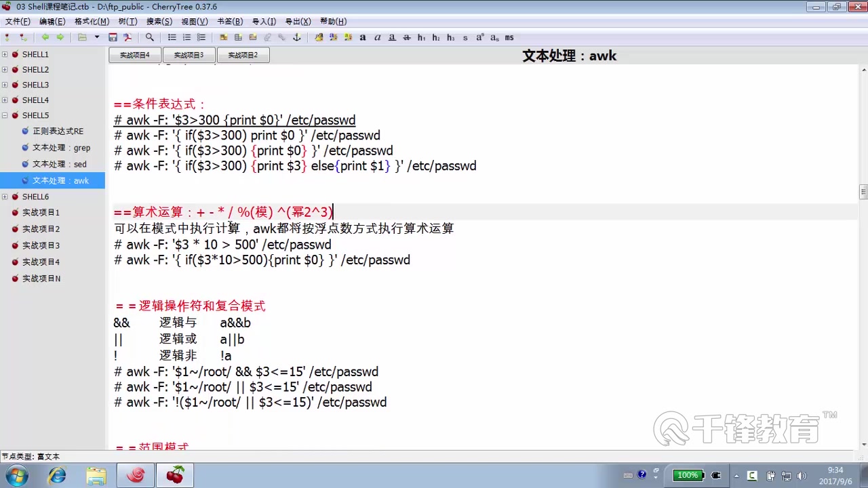Click the strikethrough formatting icon
868x488 pixels.
click(x=407, y=37)
